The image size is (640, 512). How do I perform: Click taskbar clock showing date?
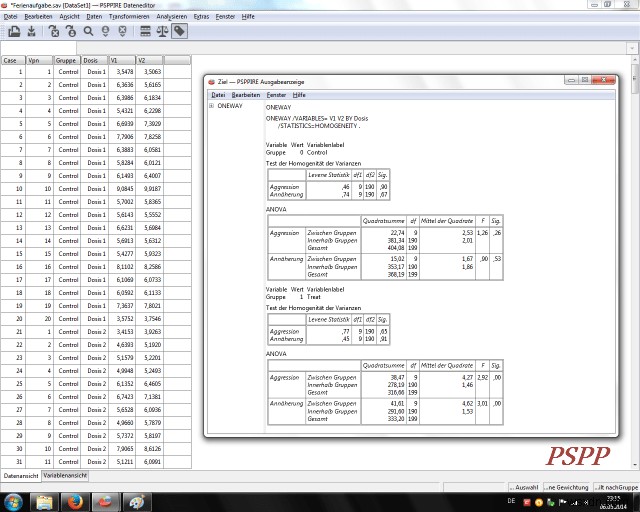[x=613, y=503]
